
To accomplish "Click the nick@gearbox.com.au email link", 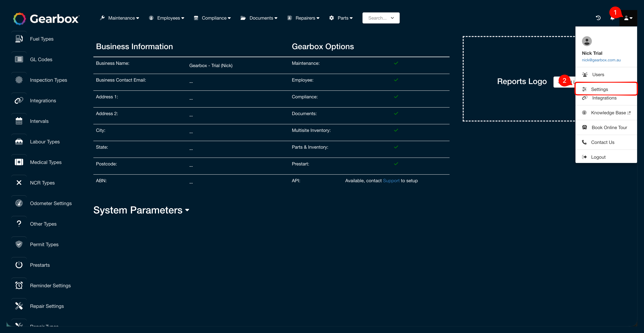I will tap(601, 60).
